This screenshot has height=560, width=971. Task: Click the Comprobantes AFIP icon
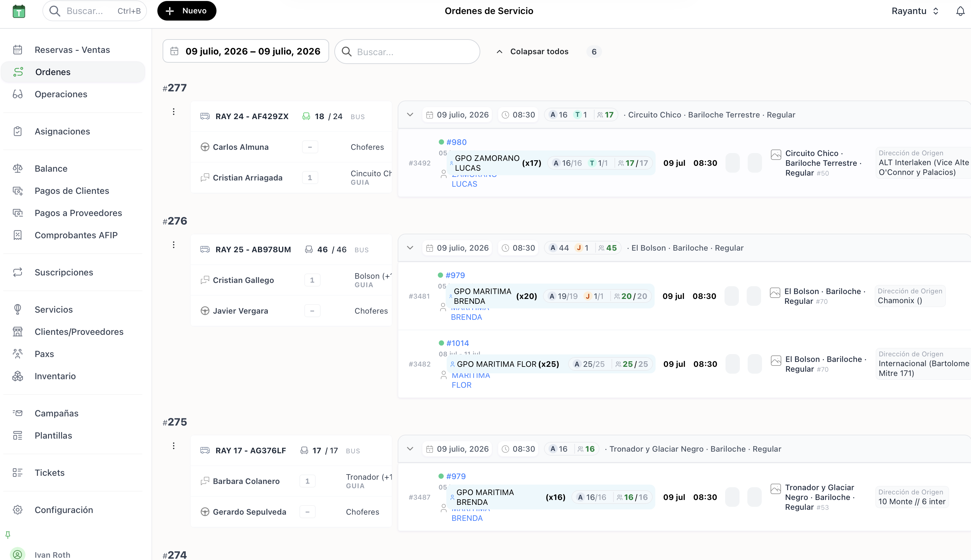click(18, 235)
